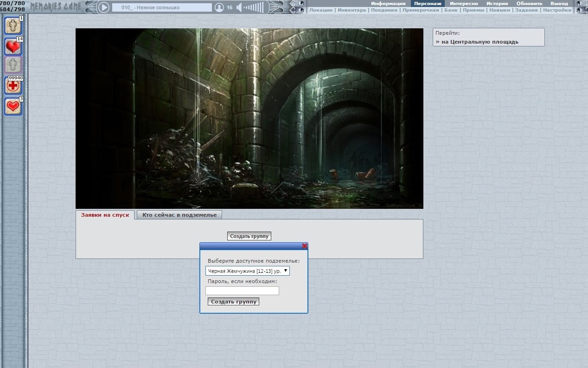This screenshot has width=588, height=368.
Task: Click 'Обновить' to refresh the page
Action: 529,3
